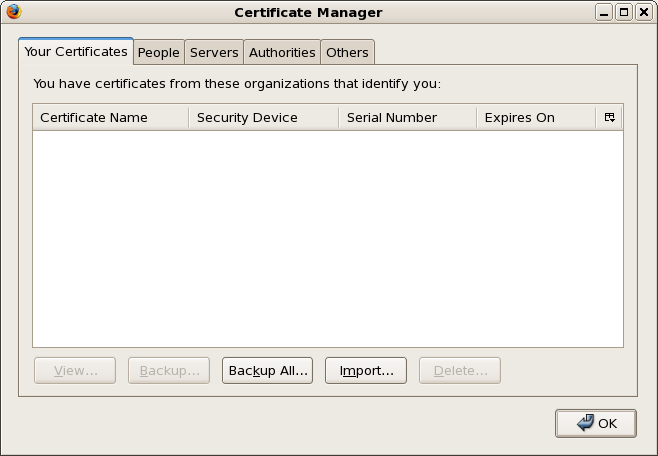The image size is (658, 456).
Task: Click Import to add a certificate
Action: (x=366, y=371)
